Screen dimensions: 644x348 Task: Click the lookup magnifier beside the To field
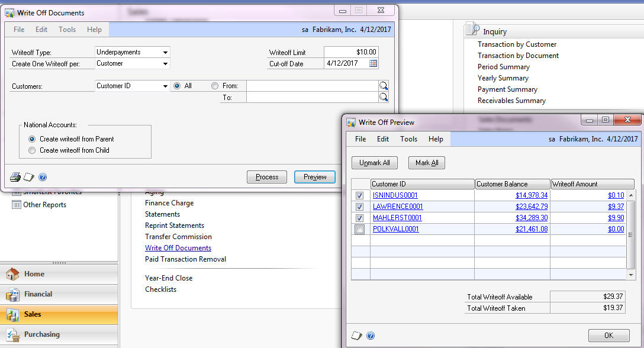pyautogui.click(x=383, y=98)
